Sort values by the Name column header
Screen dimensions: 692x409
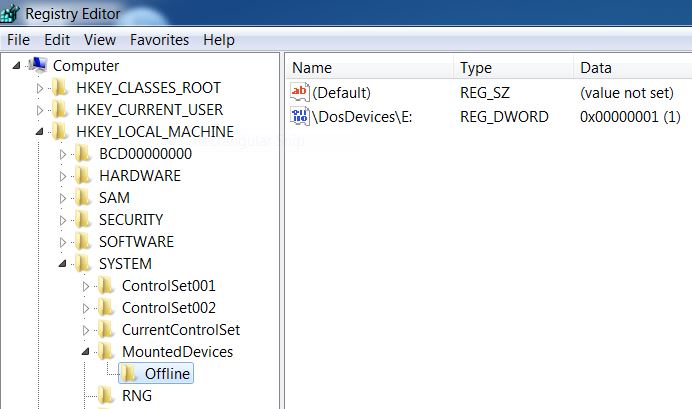[x=370, y=68]
